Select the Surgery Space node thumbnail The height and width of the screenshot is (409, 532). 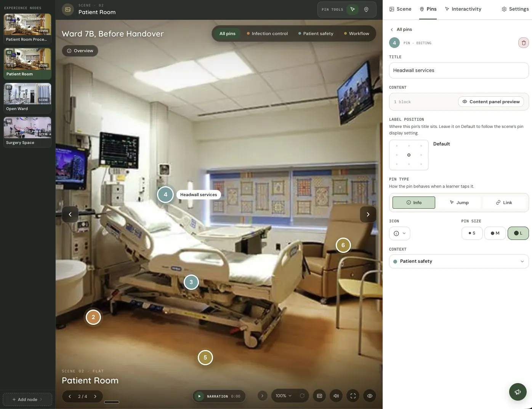[x=27, y=132]
